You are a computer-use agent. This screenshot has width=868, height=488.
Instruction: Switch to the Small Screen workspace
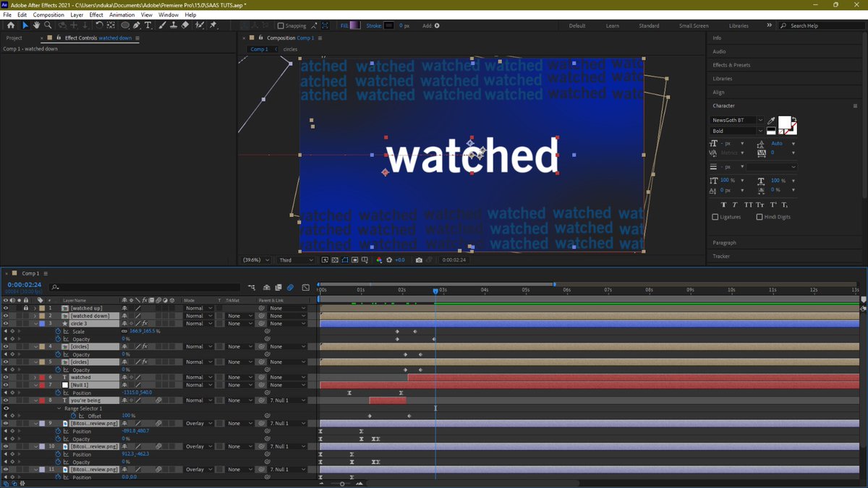[694, 25]
